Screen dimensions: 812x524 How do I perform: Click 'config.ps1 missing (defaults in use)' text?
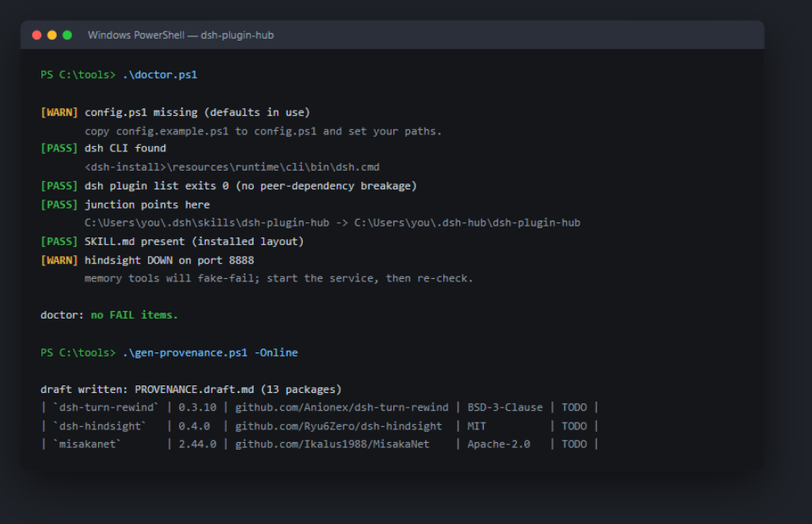[x=197, y=112]
